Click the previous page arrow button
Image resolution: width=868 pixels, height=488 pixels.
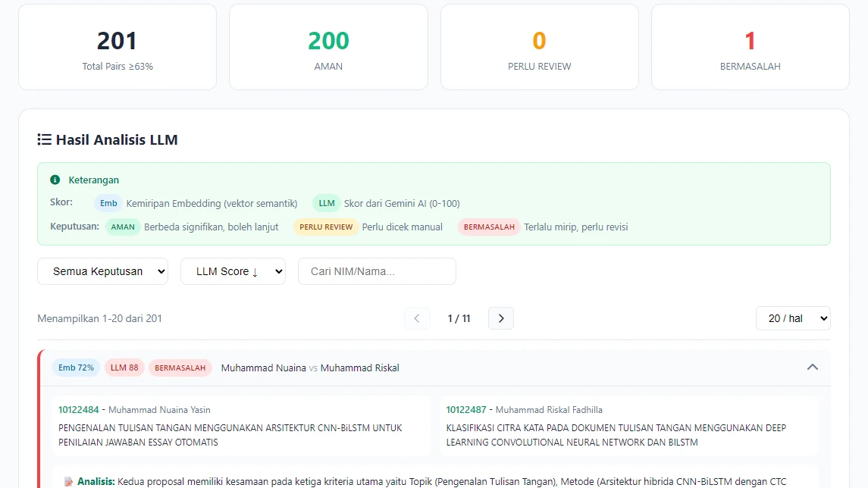(417, 318)
